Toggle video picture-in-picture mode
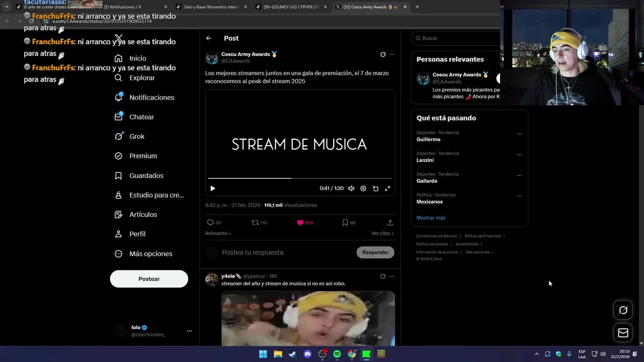The image size is (644, 362). 375,189
